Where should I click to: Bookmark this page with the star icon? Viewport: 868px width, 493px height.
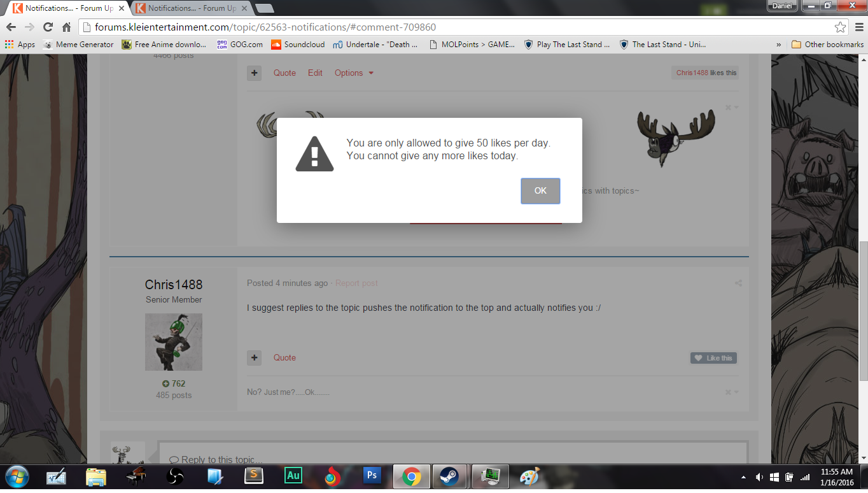coord(840,27)
